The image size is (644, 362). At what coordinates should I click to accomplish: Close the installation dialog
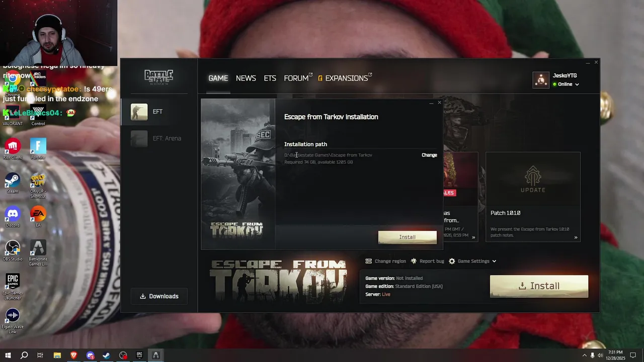point(439,103)
